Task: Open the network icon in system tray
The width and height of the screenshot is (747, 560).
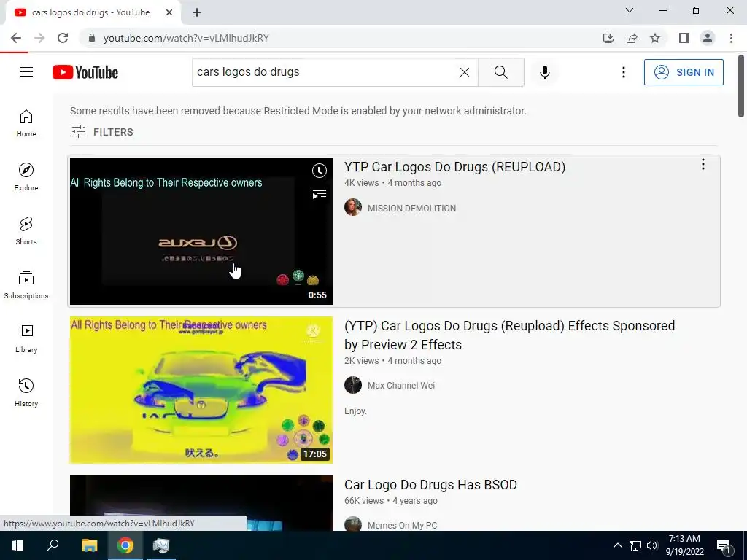Action: point(635,545)
